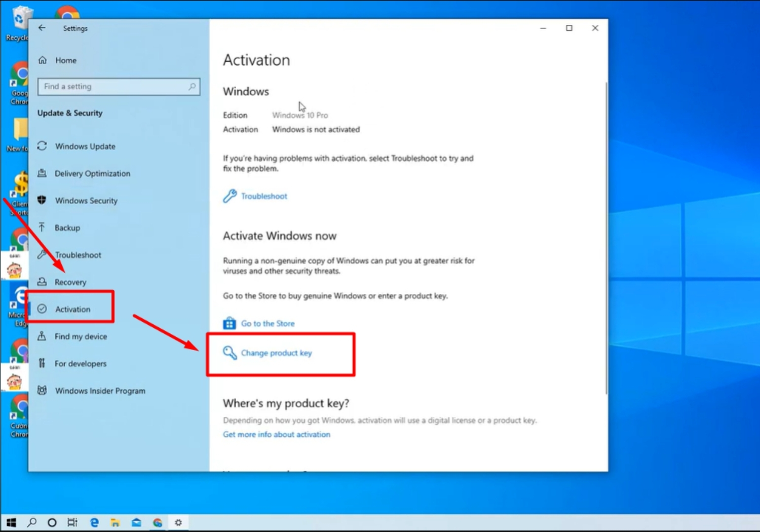Select Backup in the sidebar
The width and height of the screenshot is (760, 532).
[x=67, y=228]
